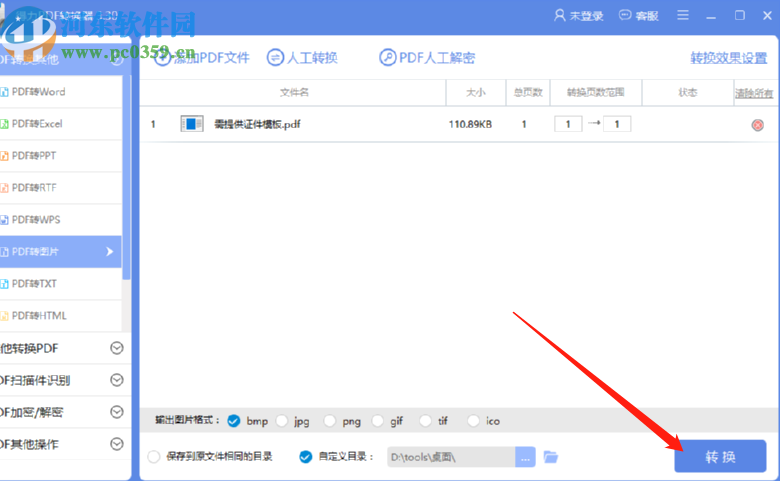This screenshot has height=481, width=780.
Task: Select PDF转Word conversion mode
Action: pyautogui.click(x=61, y=92)
